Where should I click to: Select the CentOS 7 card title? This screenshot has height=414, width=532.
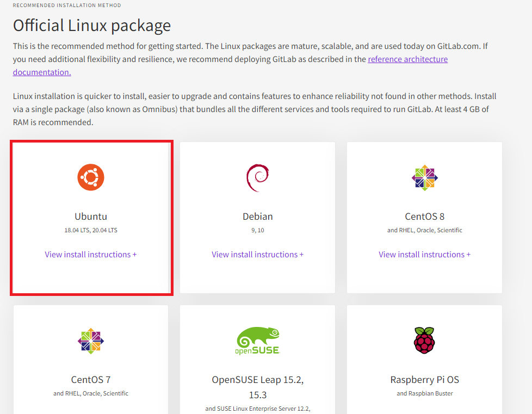coord(91,380)
